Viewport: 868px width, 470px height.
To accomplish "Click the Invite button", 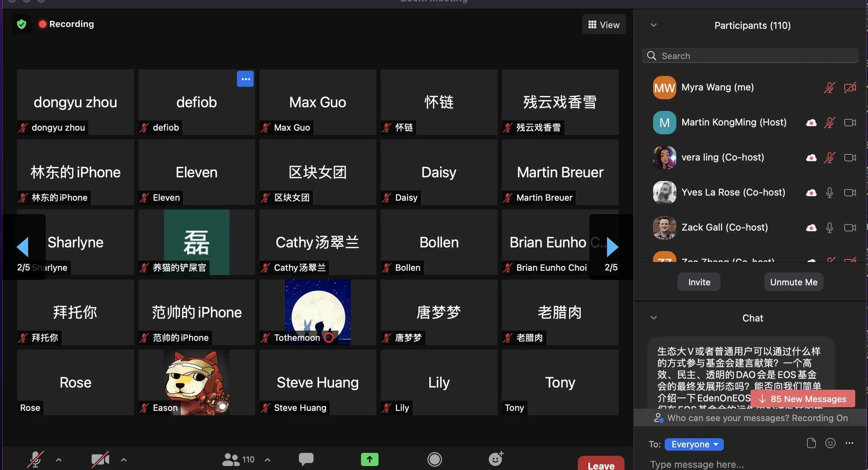I will point(699,282).
